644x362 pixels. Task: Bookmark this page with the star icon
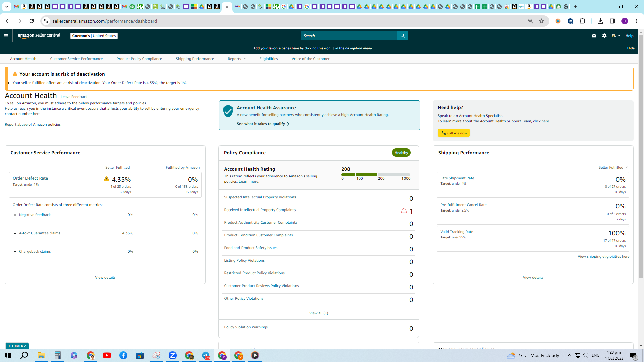541,21
